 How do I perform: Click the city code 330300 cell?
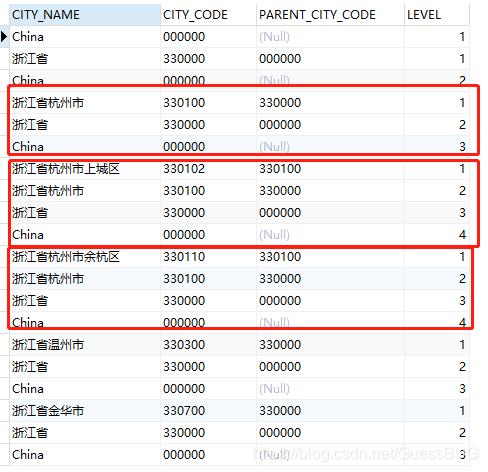(208, 345)
